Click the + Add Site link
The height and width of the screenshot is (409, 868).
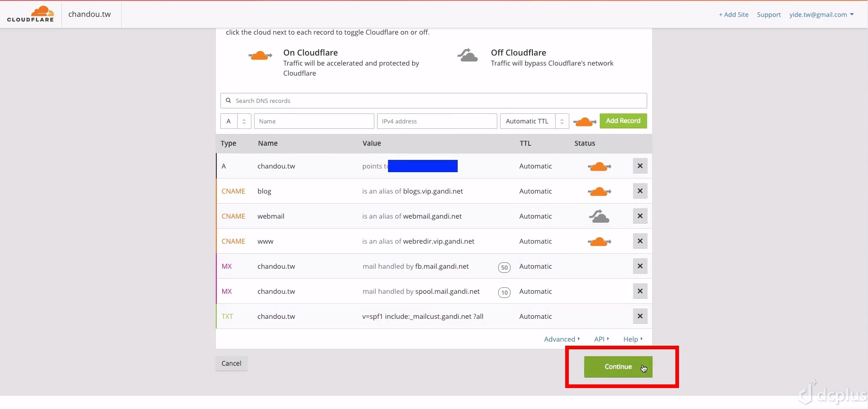tap(733, 15)
